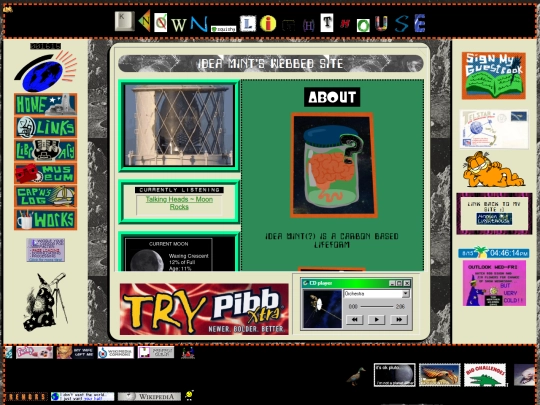Click the rewind button in CD player
This screenshot has height=405, width=540.
tap(354, 320)
